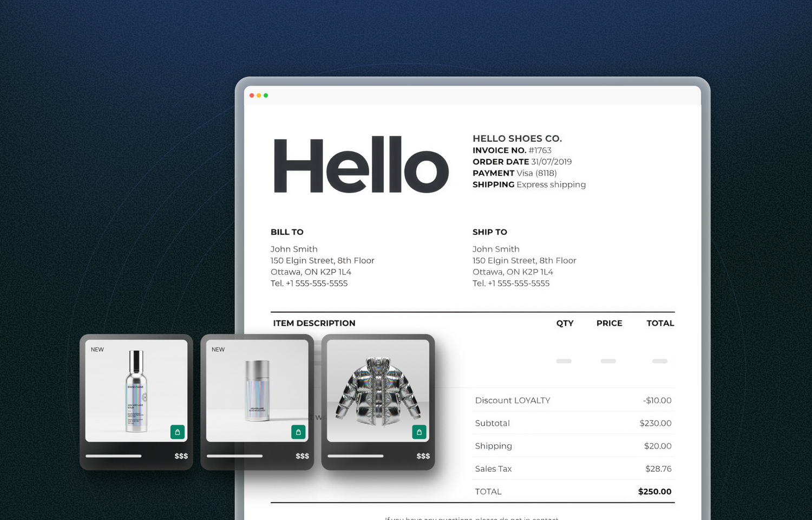Click invoice number #1763

click(x=541, y=150)
